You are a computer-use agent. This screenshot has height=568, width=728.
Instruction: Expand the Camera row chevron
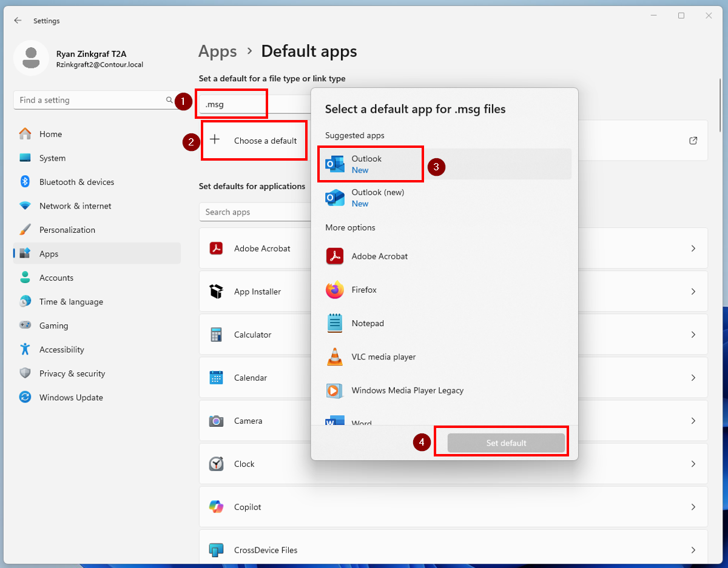tap(693, 421)
